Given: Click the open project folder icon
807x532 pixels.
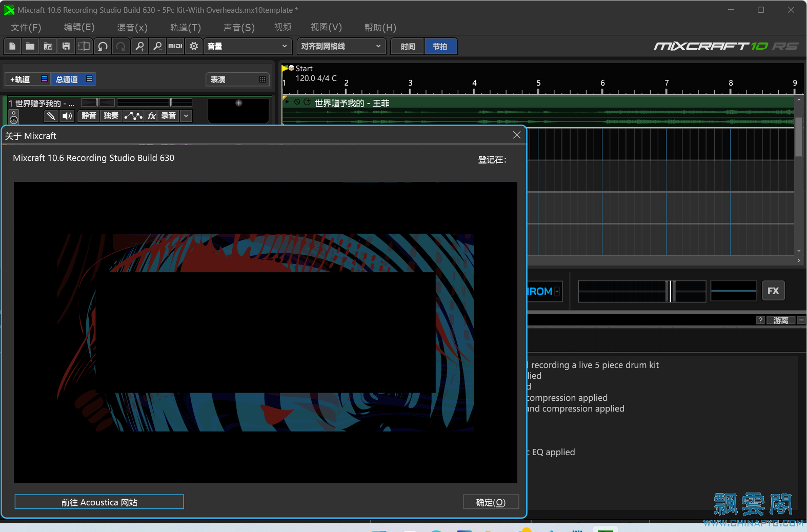Looking at the screenshot, I should (30, 46).
